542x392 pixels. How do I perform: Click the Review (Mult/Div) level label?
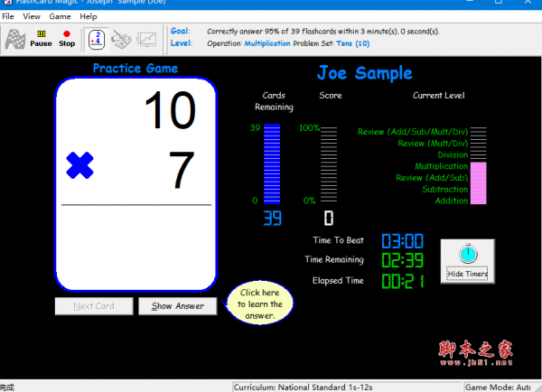[x=433, y=143]
